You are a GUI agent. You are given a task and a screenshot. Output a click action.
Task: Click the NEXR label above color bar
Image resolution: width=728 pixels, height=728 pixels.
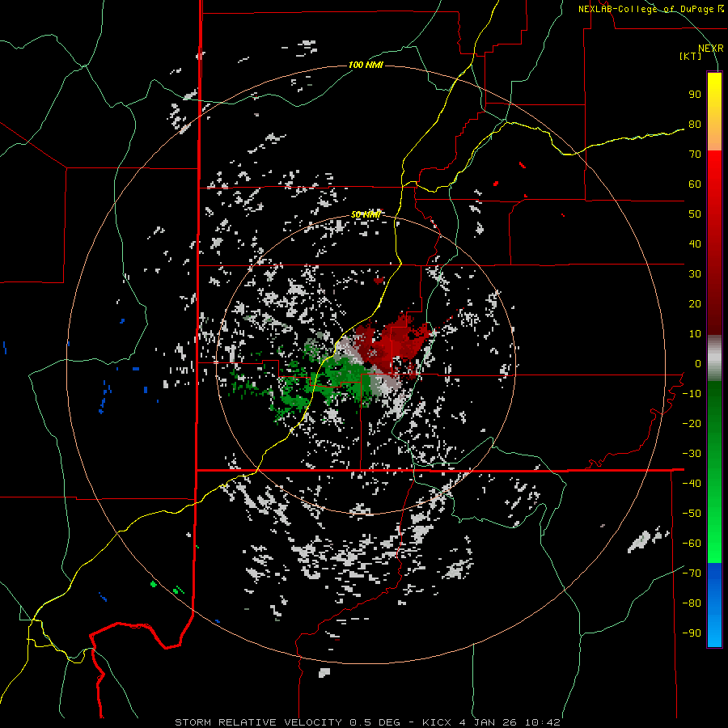pyautogui.click(x=711, y=49)
